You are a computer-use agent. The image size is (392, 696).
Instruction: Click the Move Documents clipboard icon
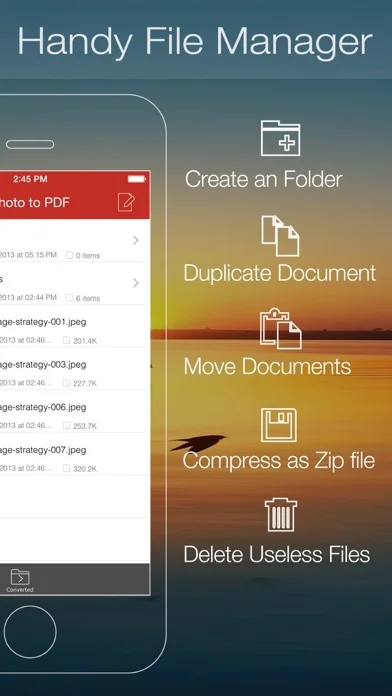pos(281,328)
